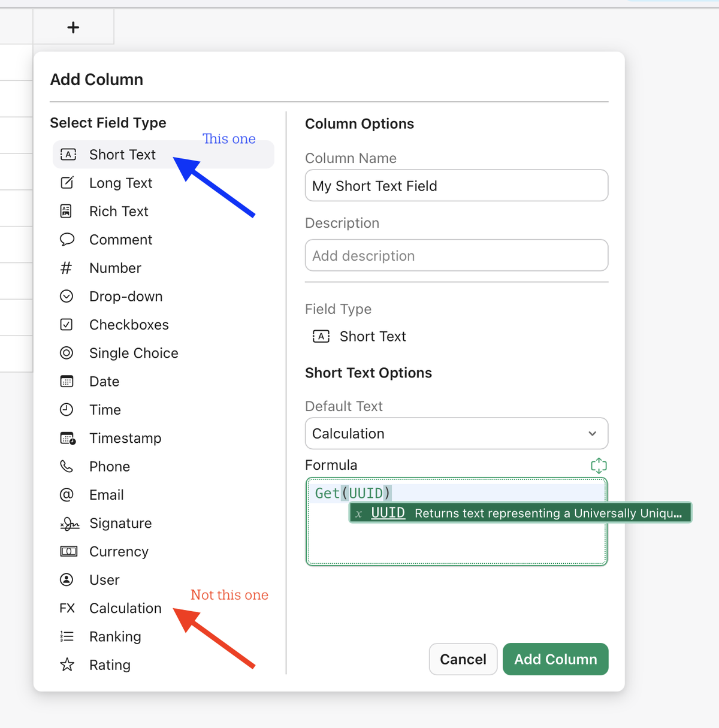This screenshot has height=728, width=719.
Task: Pick the Checkboxes field type icon
Action: click(x=67, y=324)
